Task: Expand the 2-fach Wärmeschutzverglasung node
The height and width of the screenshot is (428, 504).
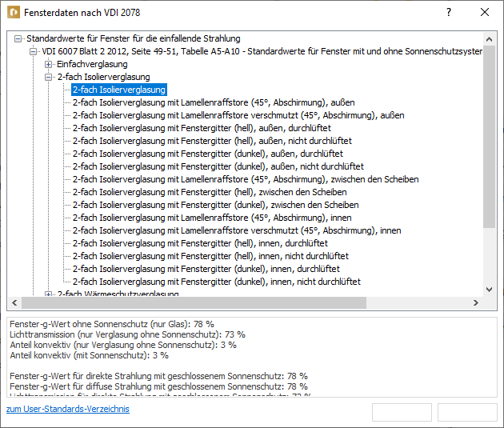Action: tap(48, 294)
